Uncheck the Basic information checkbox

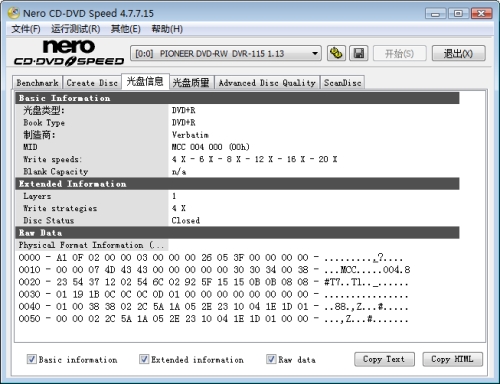point(32,359)
